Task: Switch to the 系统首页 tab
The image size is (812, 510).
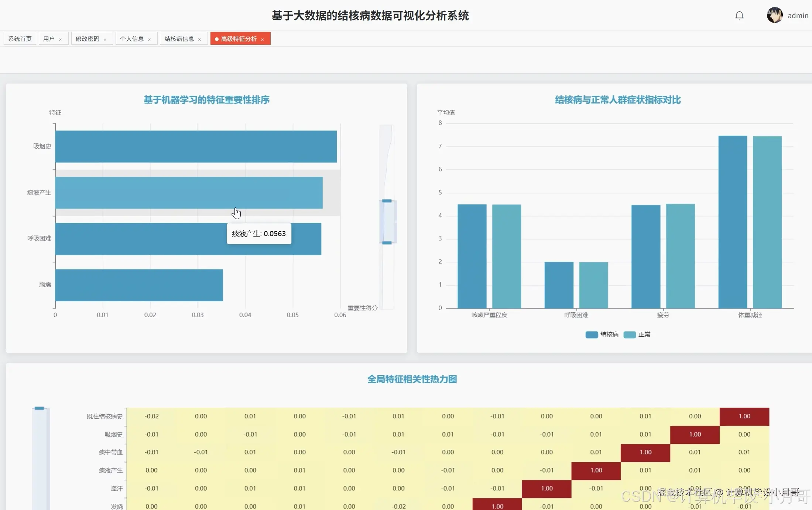Action: point(20,39)
